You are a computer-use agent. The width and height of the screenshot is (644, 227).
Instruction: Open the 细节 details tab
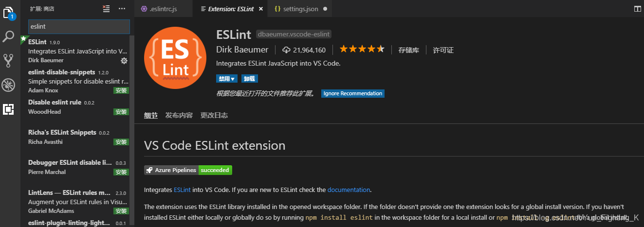151,115
